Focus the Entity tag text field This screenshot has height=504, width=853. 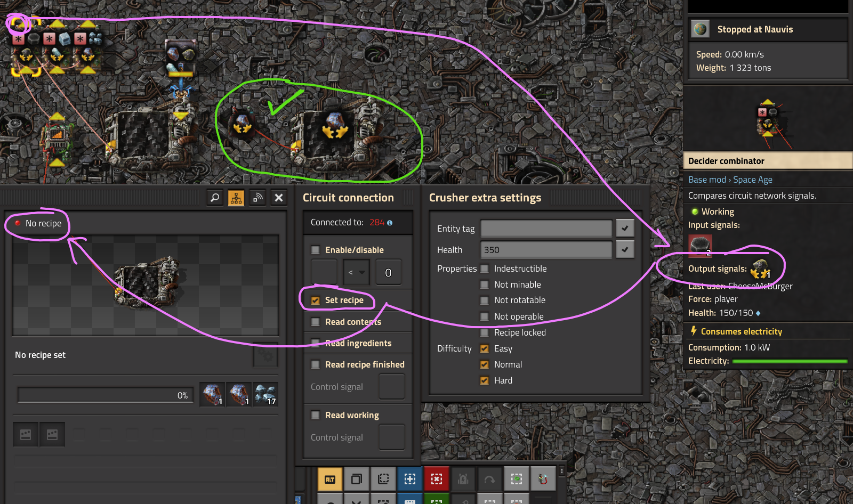546,228
